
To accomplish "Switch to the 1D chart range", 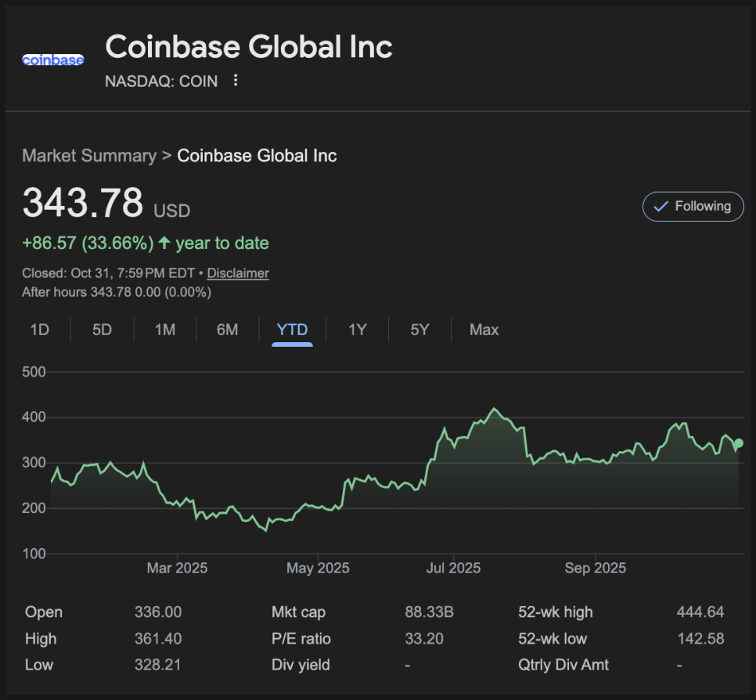I will tap(40, 330).
